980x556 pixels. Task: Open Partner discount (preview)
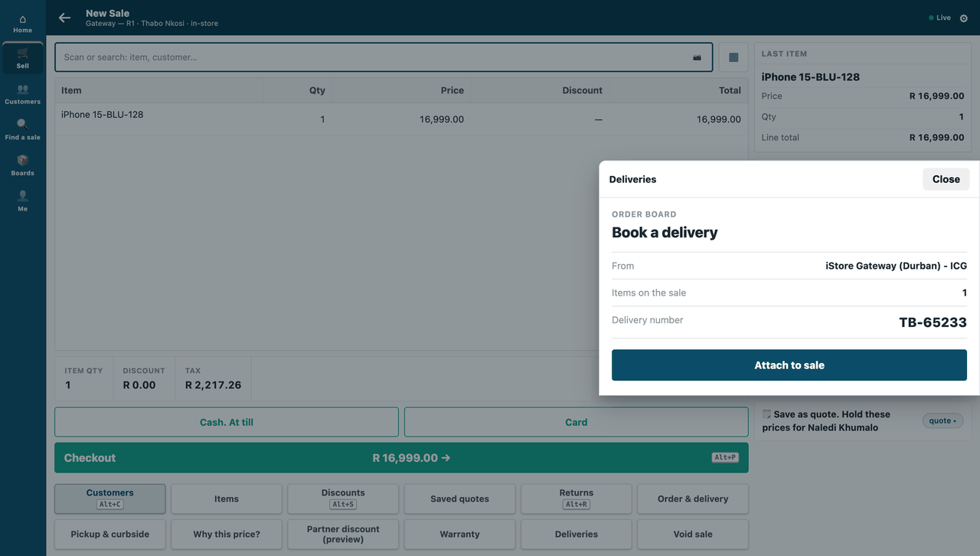(x=343, y=535)
